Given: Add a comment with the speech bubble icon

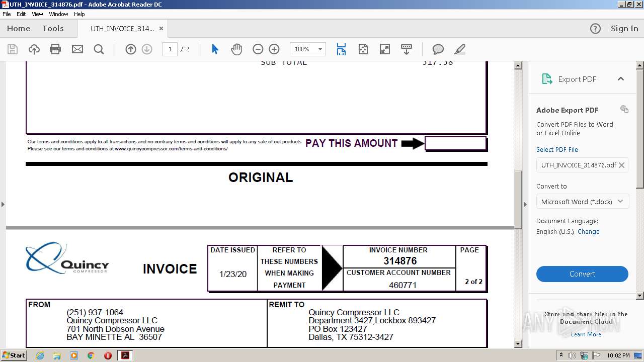Looking at the screenshot, I should 438,49.
